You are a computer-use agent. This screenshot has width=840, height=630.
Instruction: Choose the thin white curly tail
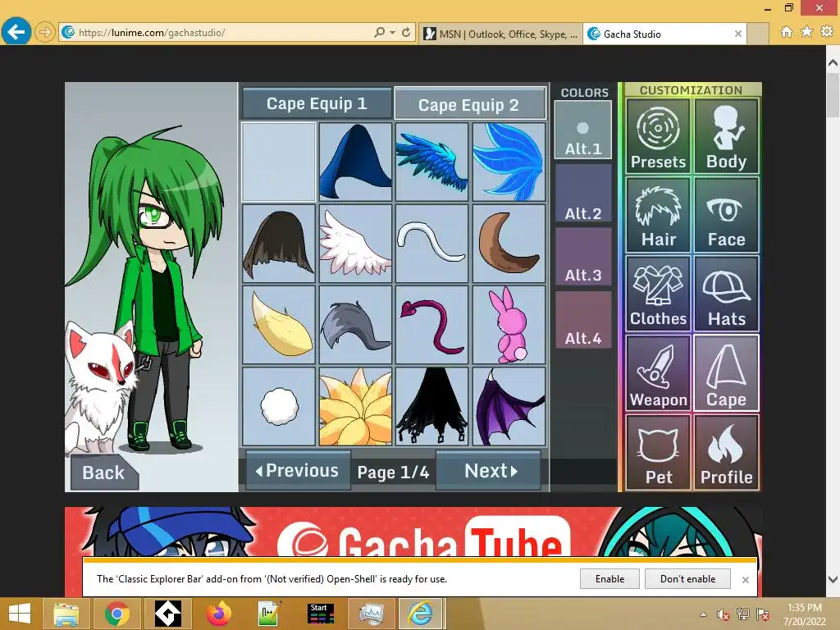(x=431, y=243)
